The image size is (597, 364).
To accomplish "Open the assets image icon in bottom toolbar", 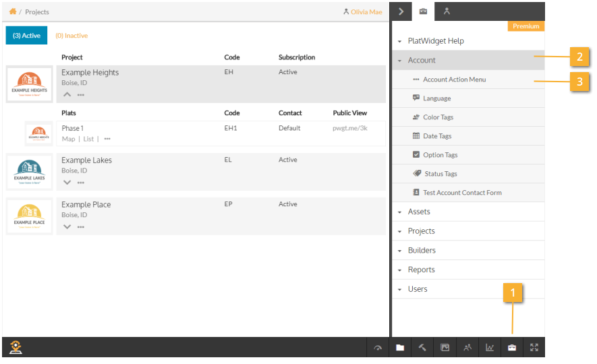I will pos(445,348).
